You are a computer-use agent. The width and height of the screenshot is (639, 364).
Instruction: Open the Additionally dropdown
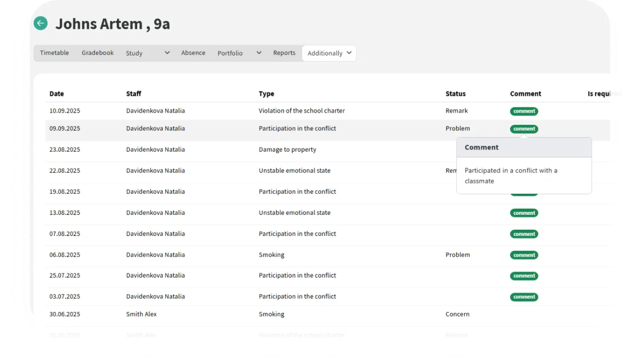tap(329, 53)
